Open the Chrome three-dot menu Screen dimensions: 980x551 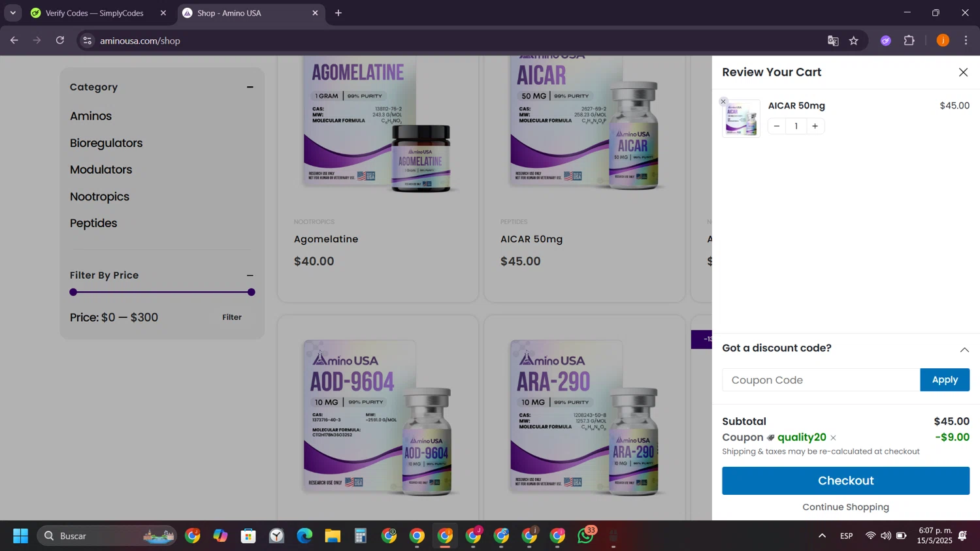tap(966, 40)
